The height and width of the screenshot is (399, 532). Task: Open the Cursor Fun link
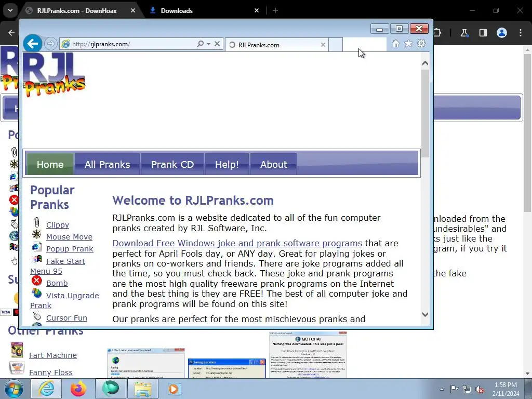tap(66, 318)
